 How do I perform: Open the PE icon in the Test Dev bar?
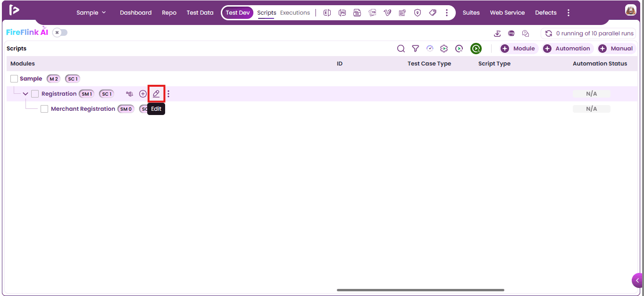(342, 13)
